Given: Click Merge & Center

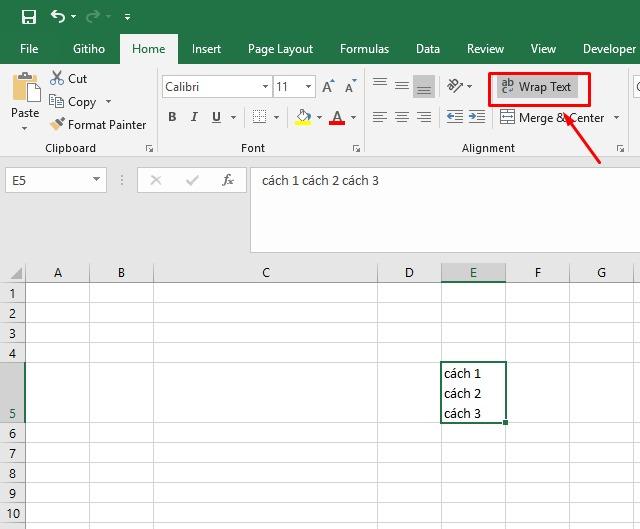Looking at the screenshot, I should coord(552,118).
